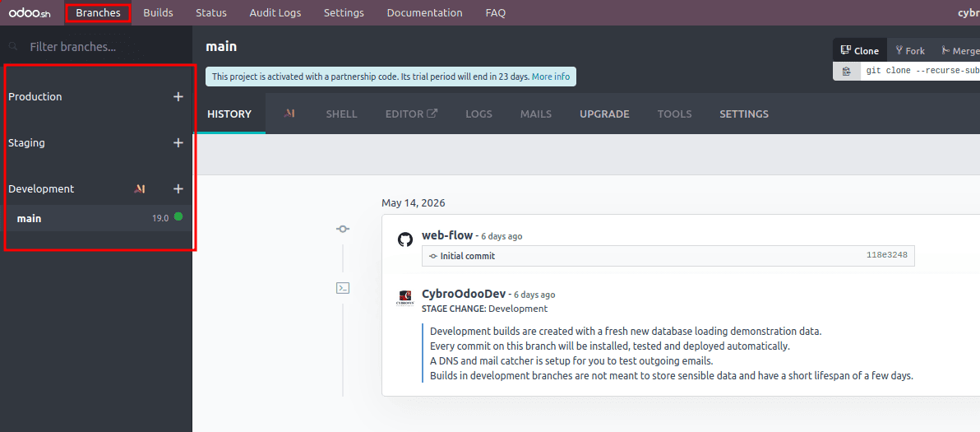Image resolution: width=980 pixels, height=432 pixels.
Task: Open the web-flow author name
Action: tap(447, 235)
